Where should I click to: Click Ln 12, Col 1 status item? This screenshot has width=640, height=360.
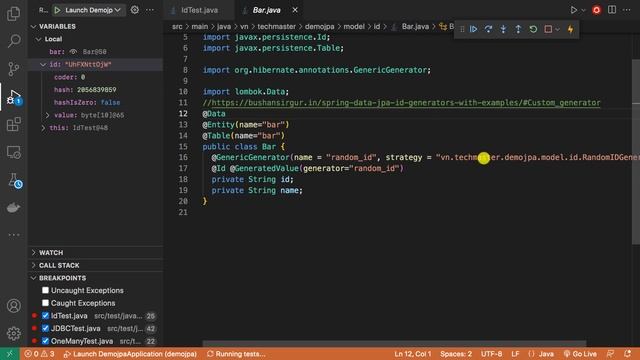[413, 354]
